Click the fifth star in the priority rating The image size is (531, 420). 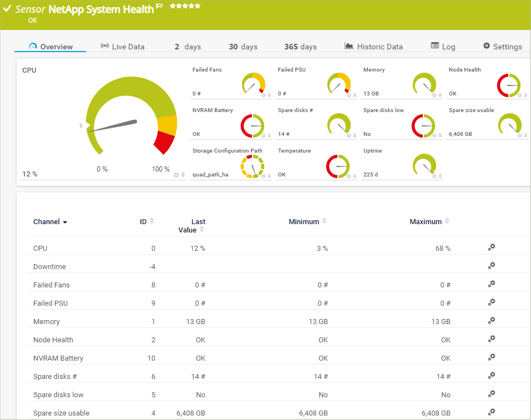click(x=198, y=6)
